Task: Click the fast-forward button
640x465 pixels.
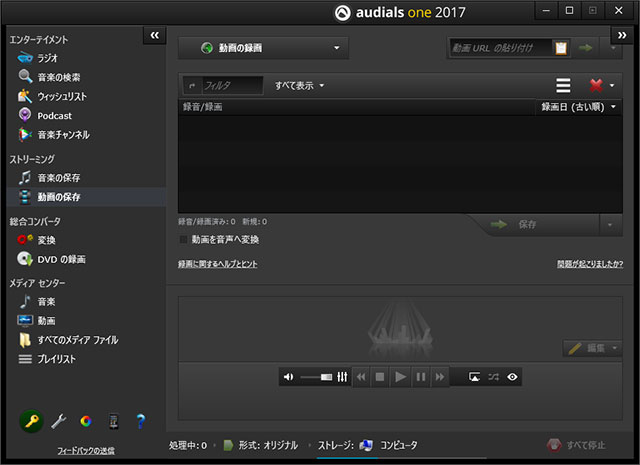Action: tap(440, 377)
